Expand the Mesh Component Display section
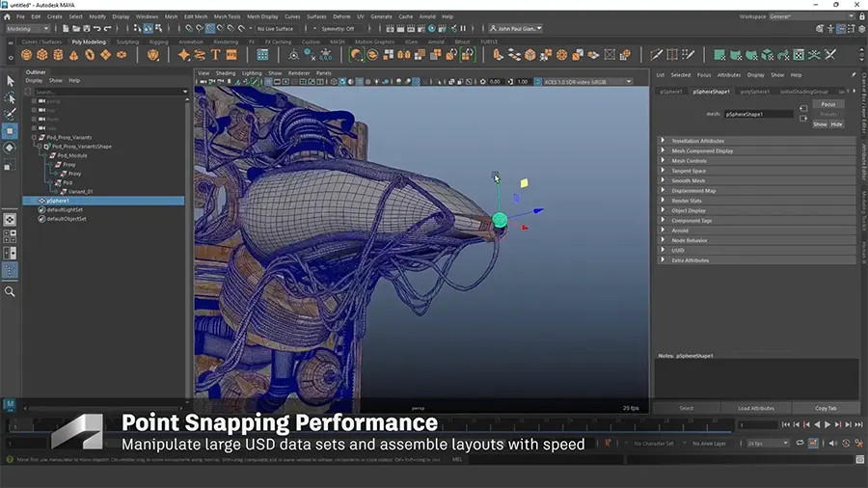 click(756, 150)
